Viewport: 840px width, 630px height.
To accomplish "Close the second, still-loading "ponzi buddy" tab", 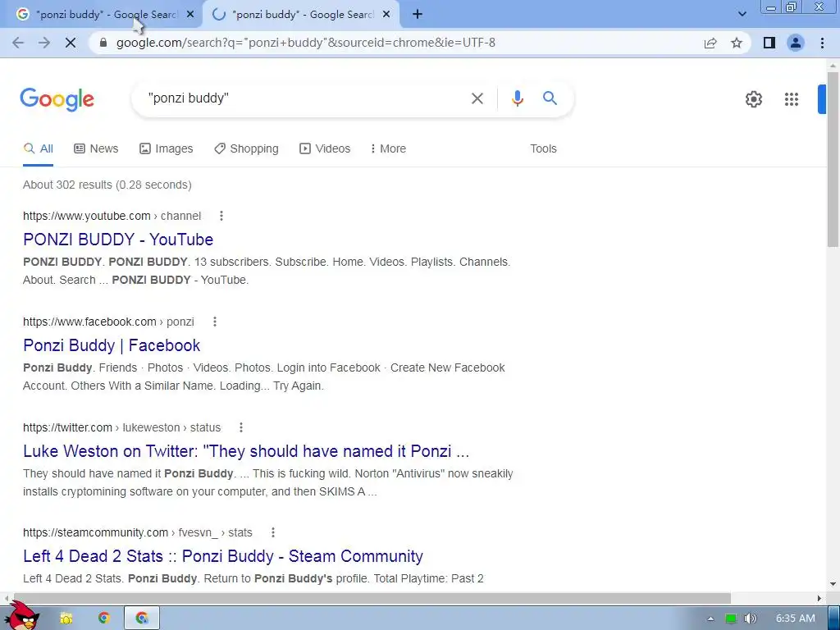I will (x=386, y=15).
